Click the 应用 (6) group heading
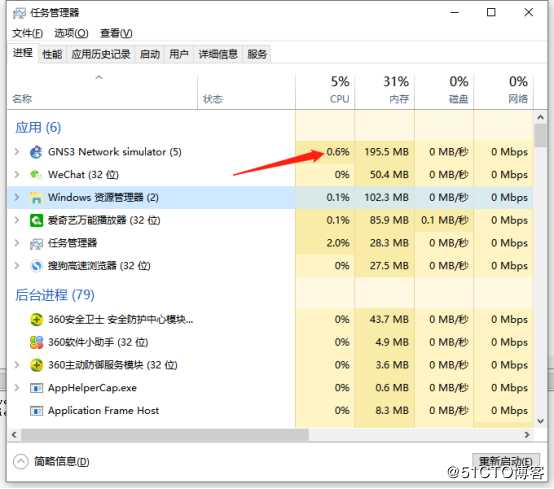This screenshot has width=554, height=489. [x=38, y=128]
